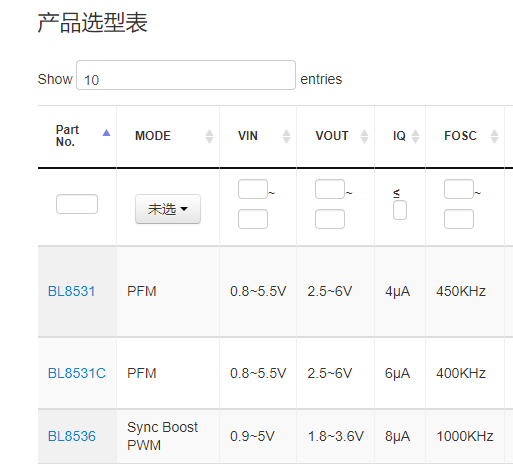Focus the IQ ≤ filter field
This screenshot has height=473, width=513.
click(x=400, y=210)
